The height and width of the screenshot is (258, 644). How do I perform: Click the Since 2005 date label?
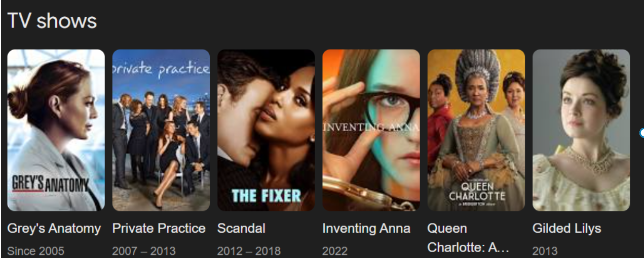point(35,251)
